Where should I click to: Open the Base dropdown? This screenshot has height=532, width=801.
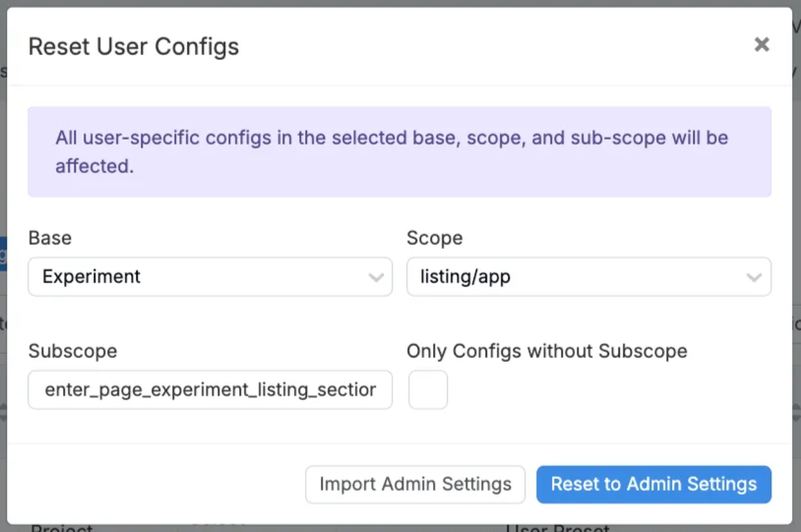click(x=210, y=277)
